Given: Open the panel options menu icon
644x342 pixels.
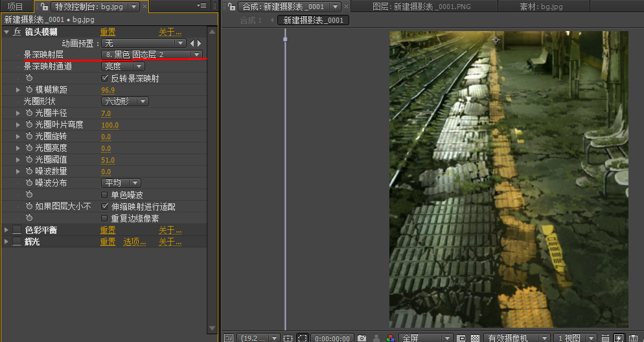Looking at the screenshot, I should [201, 6].
